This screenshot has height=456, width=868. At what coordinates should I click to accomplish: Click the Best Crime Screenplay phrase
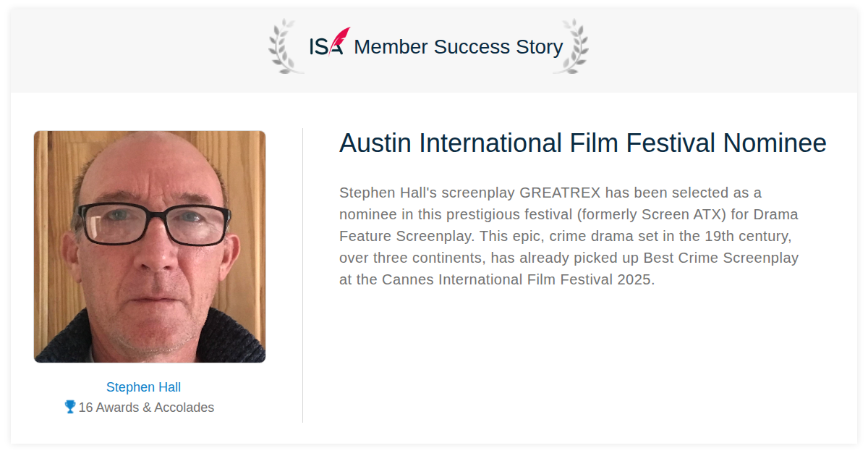tap(721, 258)
